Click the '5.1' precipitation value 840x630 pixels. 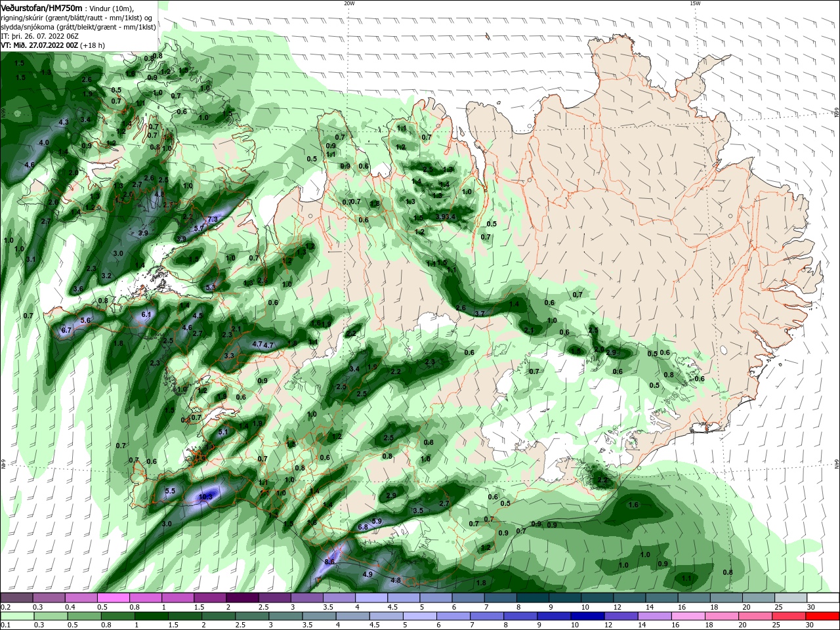222,432
